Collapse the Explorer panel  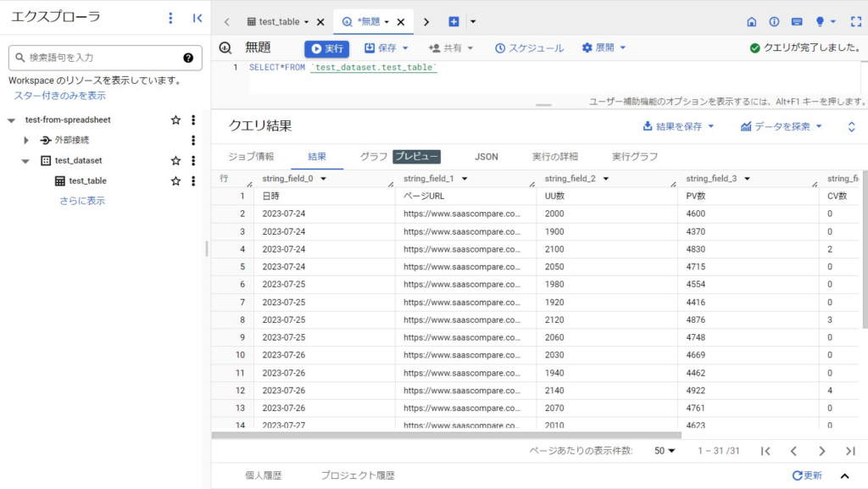tap(198, 18)
